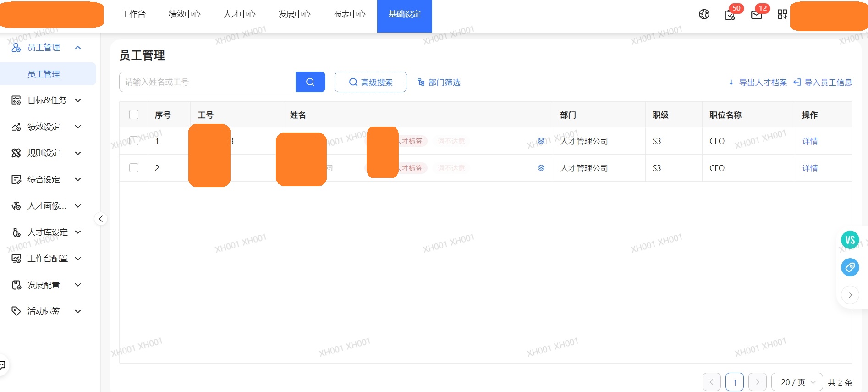Switch to the 工作台 tab
The width and height of the screenshot is (868, 392).
(x=134, y=14)
